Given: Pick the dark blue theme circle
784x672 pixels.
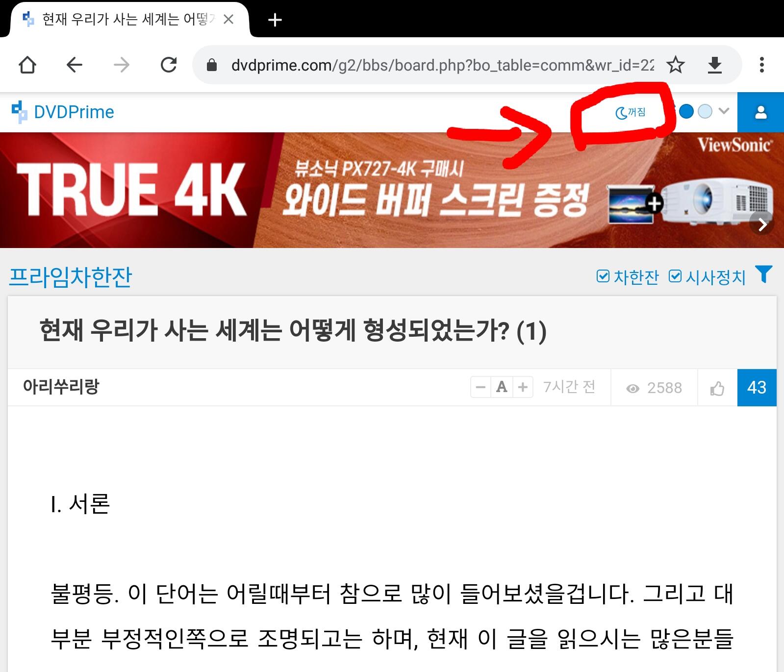Looking at the screenshot, I should tap(686, 112).
